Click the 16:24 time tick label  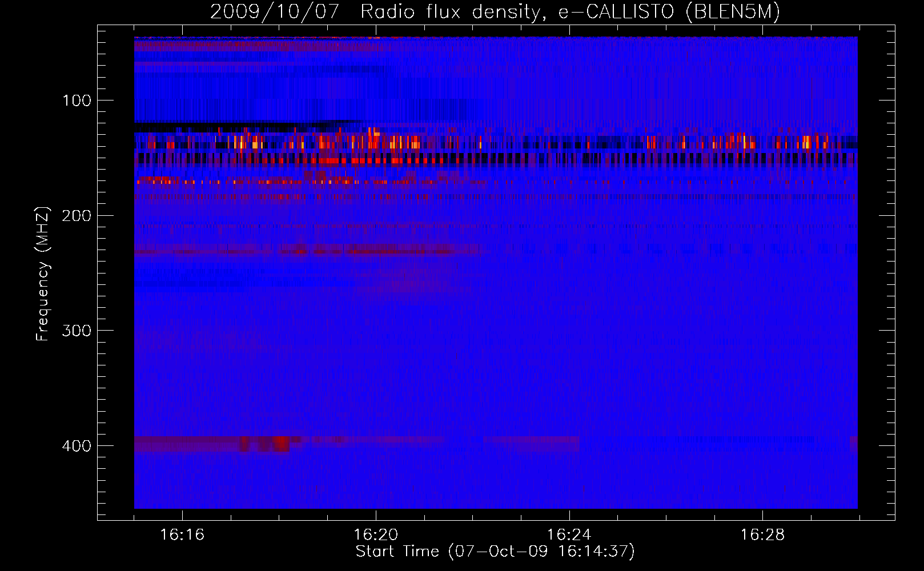pos(569,534)
